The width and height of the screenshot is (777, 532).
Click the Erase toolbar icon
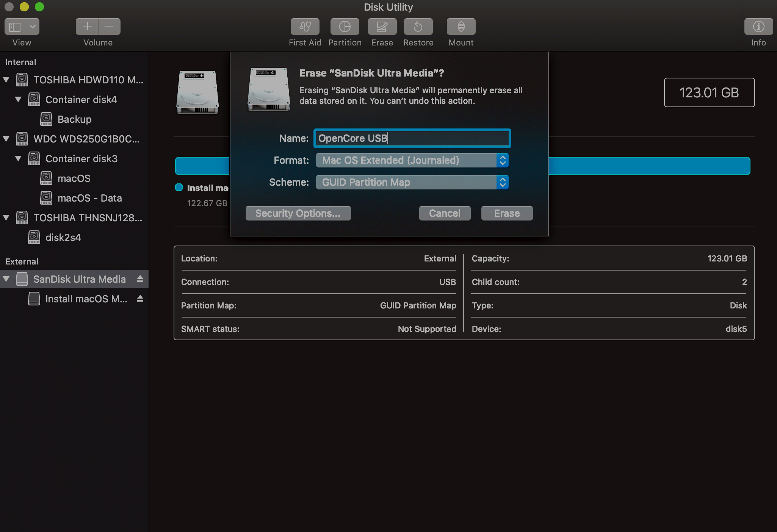tap(382, 27)
